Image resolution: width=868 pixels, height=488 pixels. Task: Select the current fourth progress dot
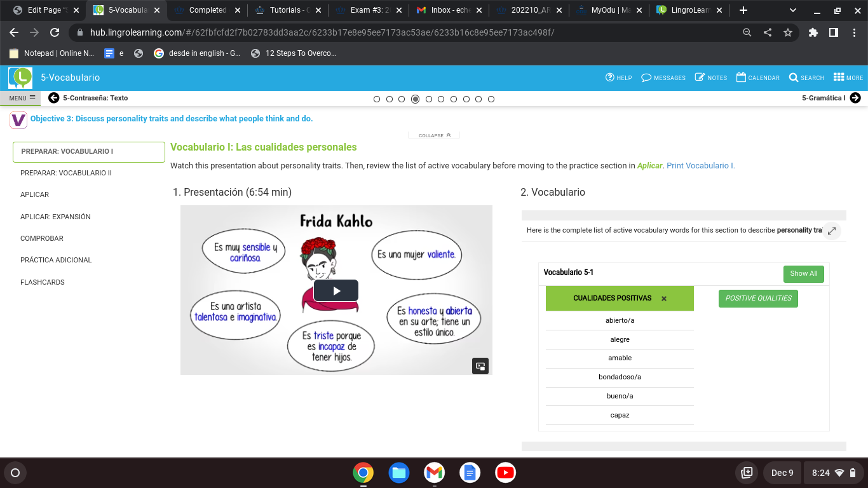click(x=415, y=99)
